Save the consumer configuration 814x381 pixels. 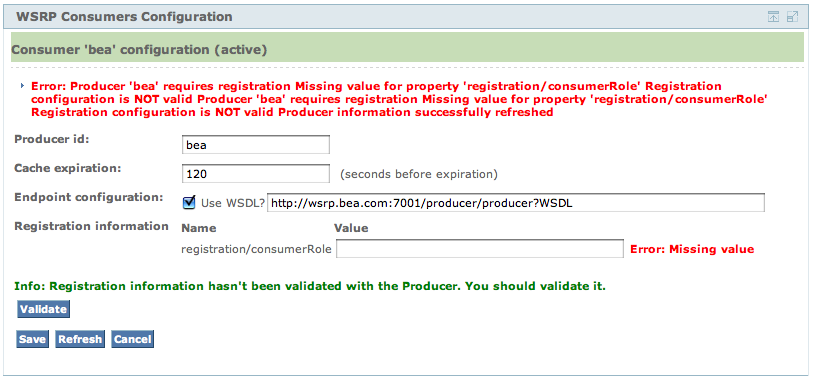(33, 339)
